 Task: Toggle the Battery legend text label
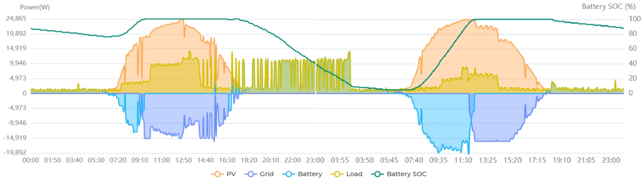coord(310,174)
